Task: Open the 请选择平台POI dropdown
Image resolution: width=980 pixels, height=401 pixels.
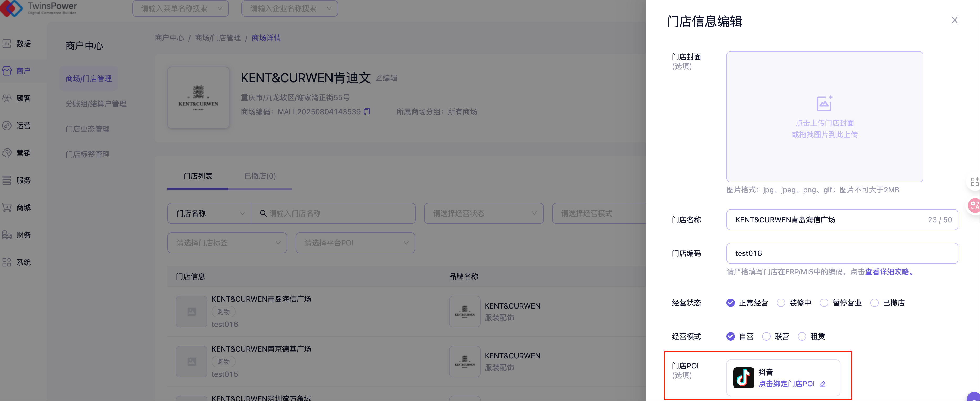Action: [355, 243]
